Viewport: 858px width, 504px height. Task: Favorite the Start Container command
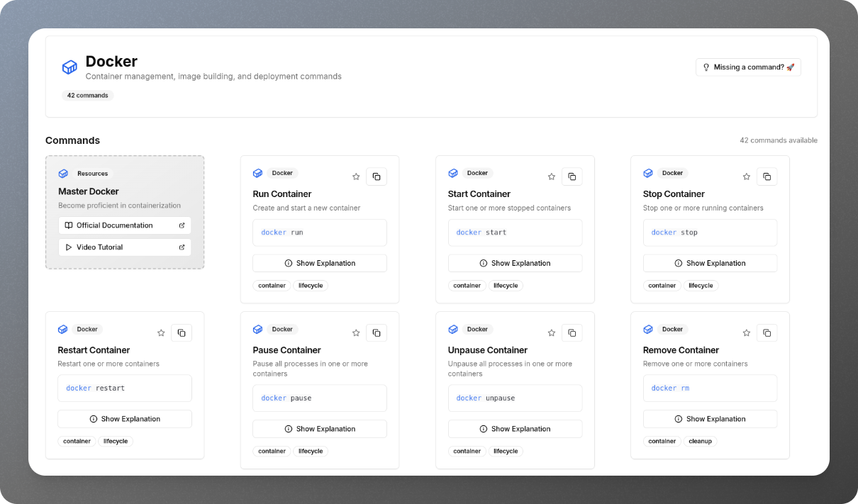pyautogui.click(x=551, y=177)
